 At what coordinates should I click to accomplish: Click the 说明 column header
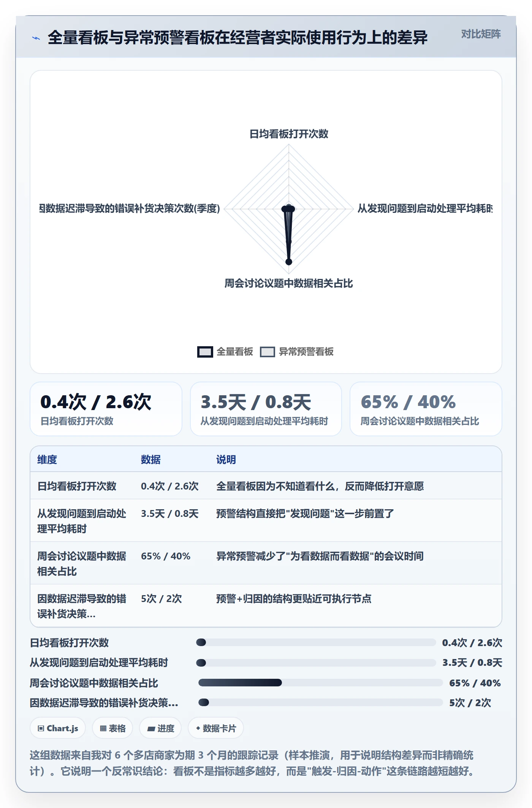pyautogui.click(x=226, y=459)
